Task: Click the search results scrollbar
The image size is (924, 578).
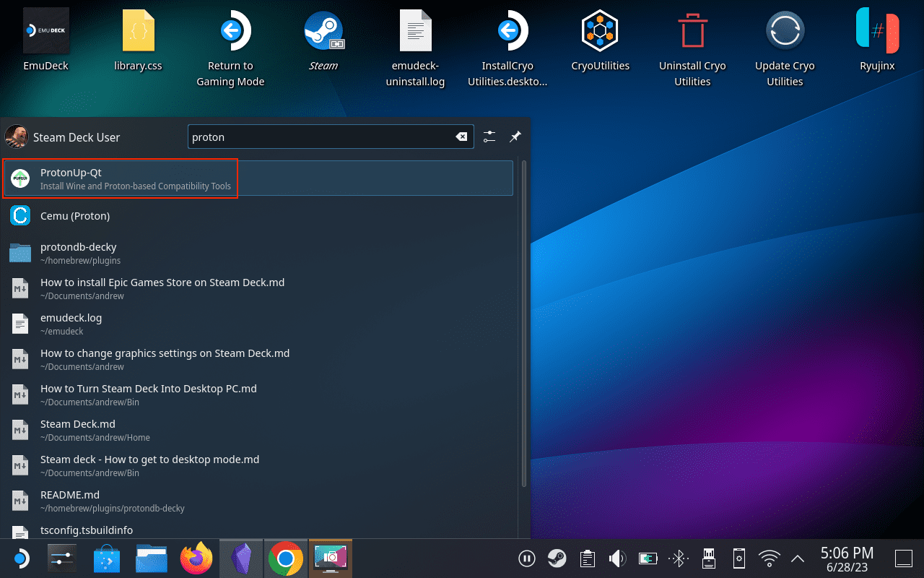Action: pyautogui.click(x=524, y=324)
